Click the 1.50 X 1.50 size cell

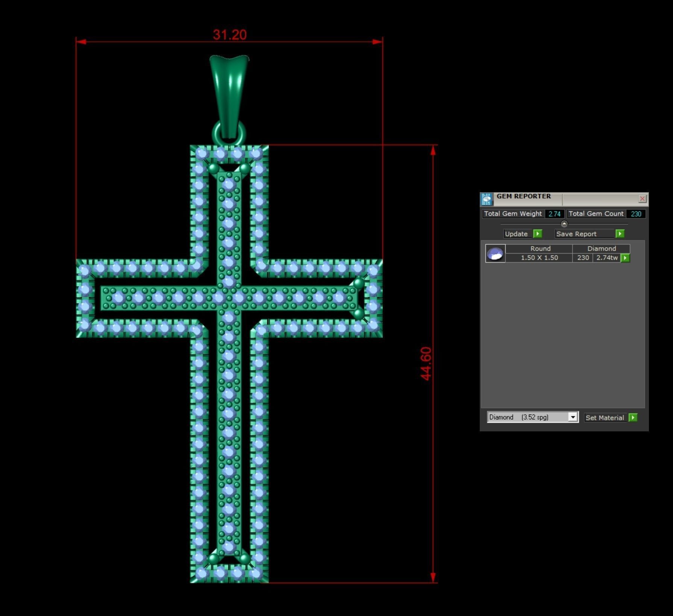click(539, 258)
